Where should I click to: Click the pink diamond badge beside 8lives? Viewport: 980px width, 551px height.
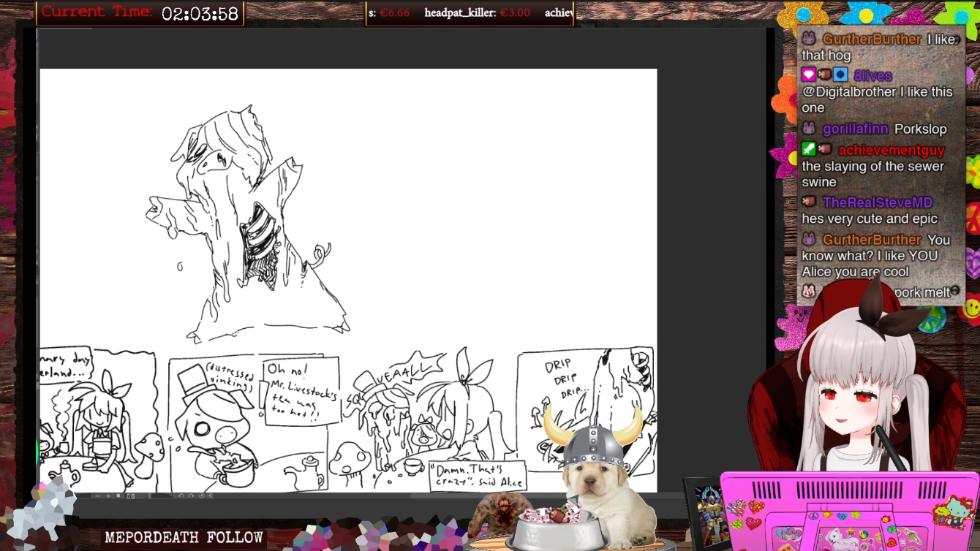coord(809,75)
